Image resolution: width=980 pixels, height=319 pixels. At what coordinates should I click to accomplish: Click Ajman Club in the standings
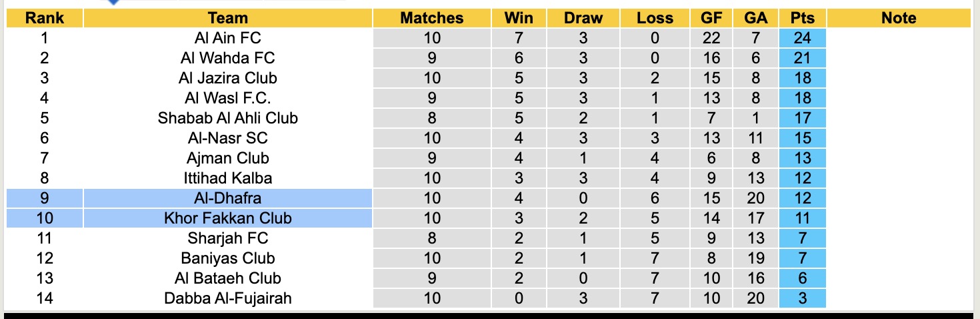227,158
